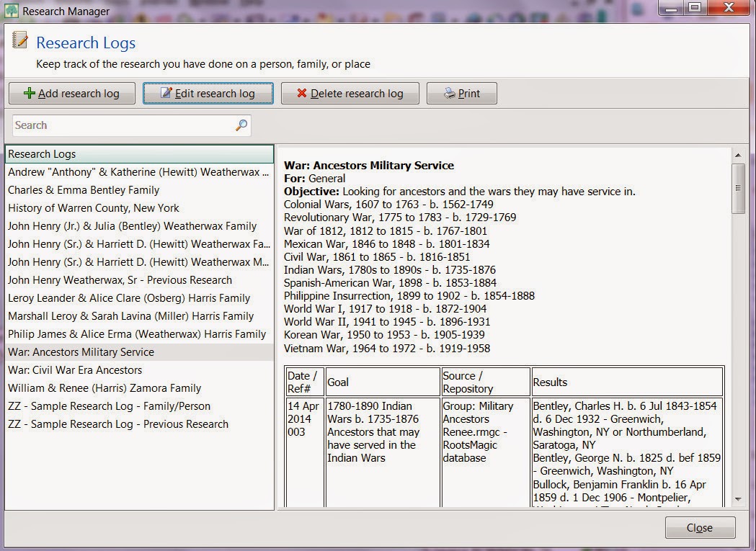
Task: Maximize the Research Manager window
Action: [x=695, y=8]
